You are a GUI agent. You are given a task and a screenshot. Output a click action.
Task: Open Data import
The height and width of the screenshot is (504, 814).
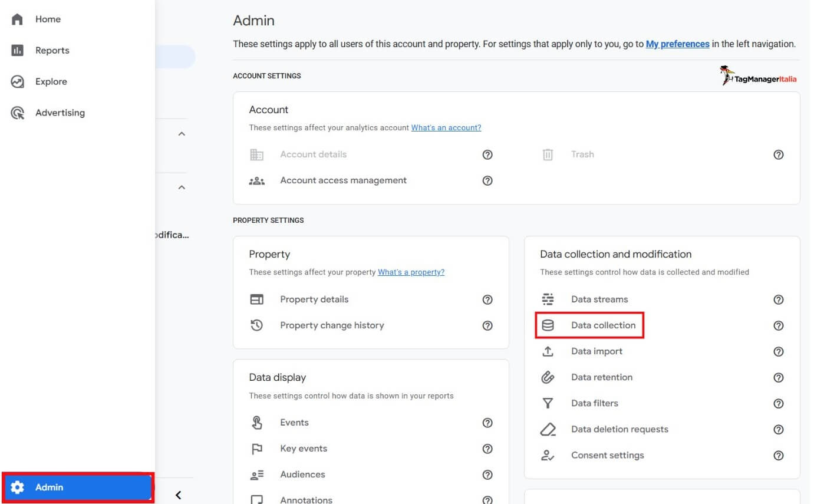click(597, 351)
